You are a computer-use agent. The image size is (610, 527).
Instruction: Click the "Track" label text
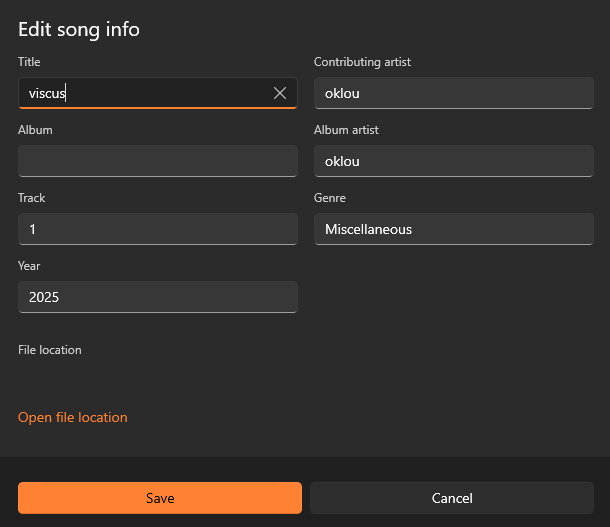point(31,198)
